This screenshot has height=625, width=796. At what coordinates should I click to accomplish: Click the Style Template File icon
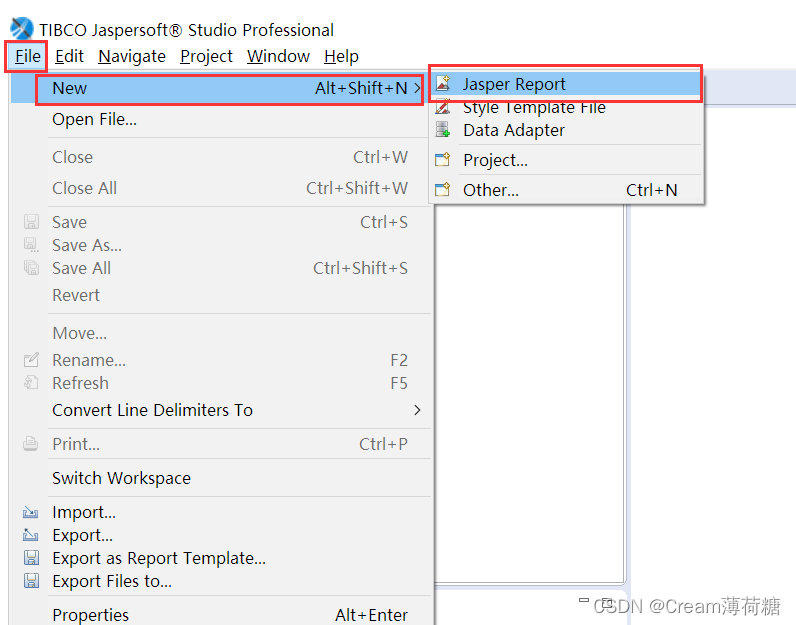(443, 107)
